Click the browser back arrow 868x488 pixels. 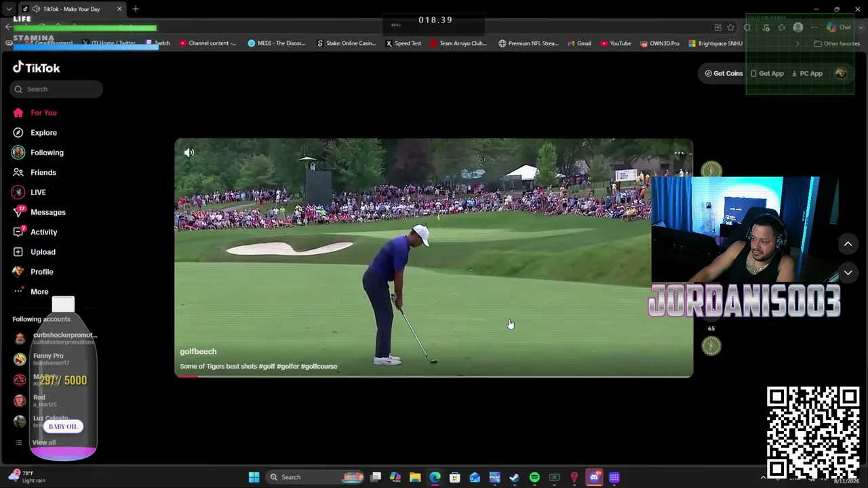pyautogui.click(x=8, y=27)
